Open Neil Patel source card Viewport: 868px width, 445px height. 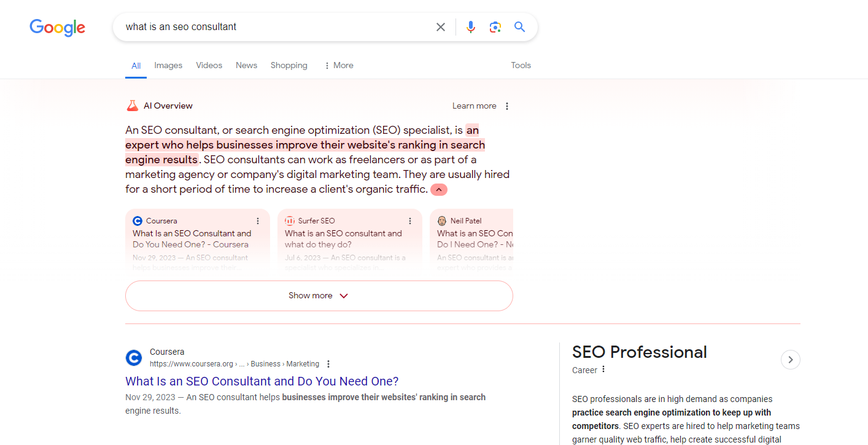pos(471,242)
